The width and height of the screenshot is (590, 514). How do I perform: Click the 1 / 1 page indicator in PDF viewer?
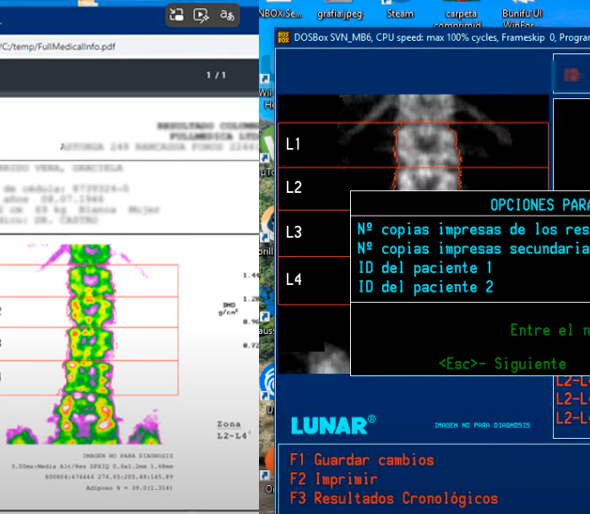coord(216,75)
